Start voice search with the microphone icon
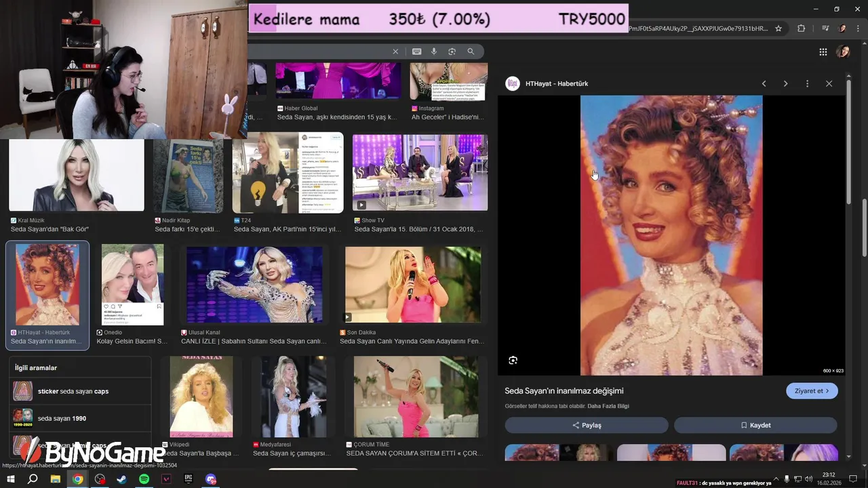This screenshot has width=868, height=488. (x=434, y=52)
